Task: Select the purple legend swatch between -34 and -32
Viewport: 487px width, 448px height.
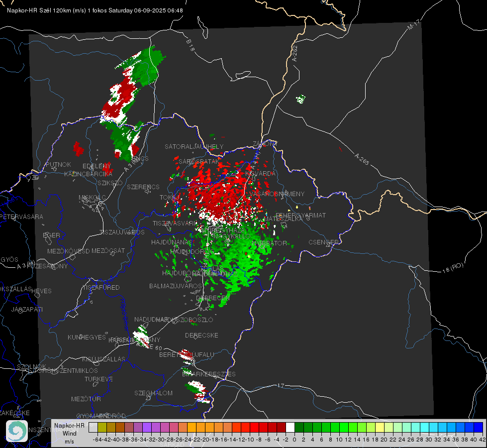Action: (147, 428)
